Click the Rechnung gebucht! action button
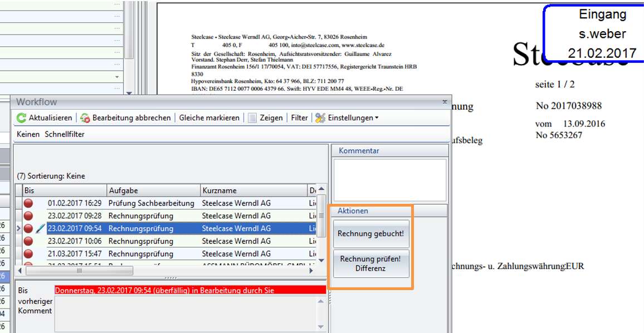644x333 pixels. point(371,234)
